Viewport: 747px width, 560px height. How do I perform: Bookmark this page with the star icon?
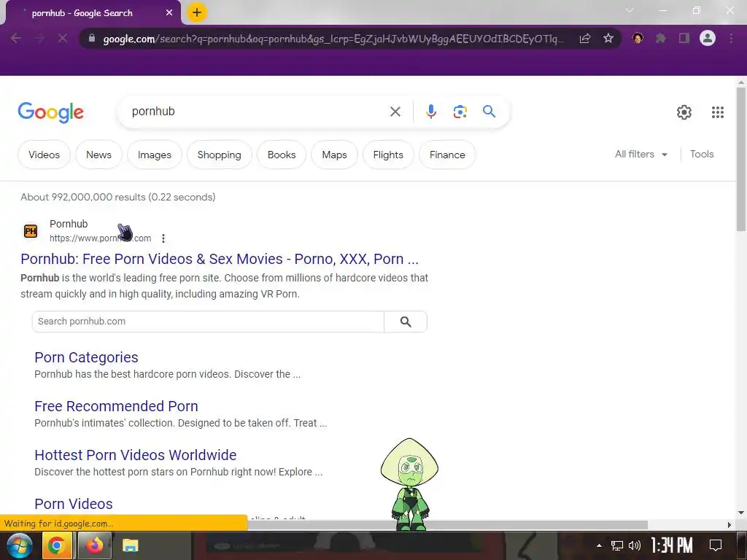(608, 38)
